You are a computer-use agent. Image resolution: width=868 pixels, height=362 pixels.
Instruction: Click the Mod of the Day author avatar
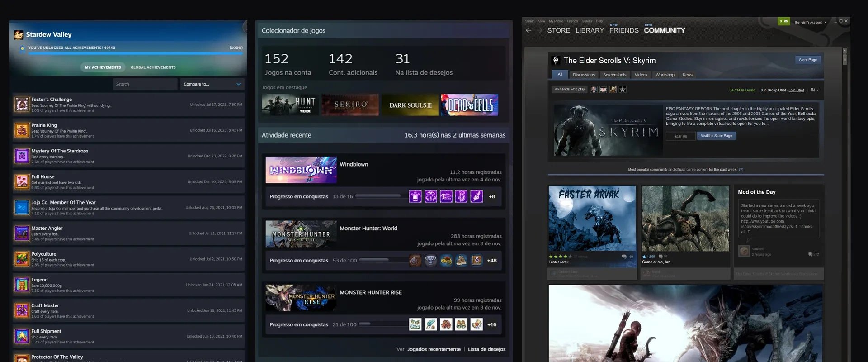[x=744, y=251]
